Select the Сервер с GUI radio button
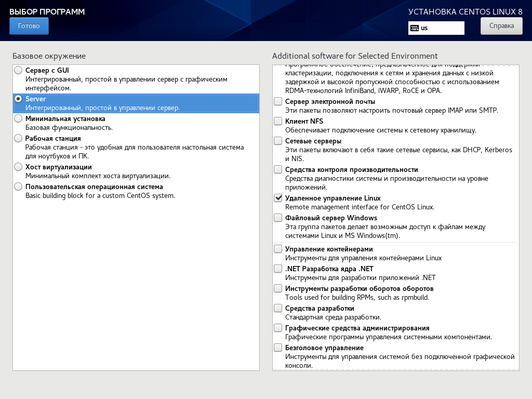The height and width of the screenshot is (399, 532). [x=18, y=70]
